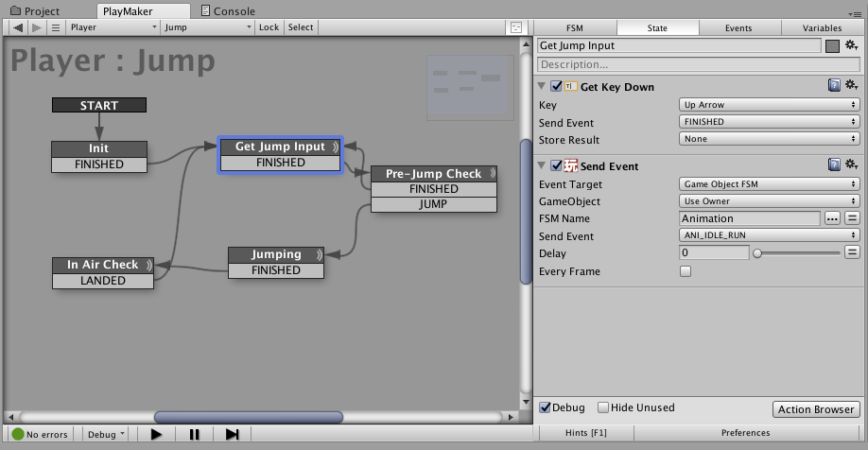Select the State inspector tab
The width and height of the screenshot is (868, 450).
tap(657, 27)
